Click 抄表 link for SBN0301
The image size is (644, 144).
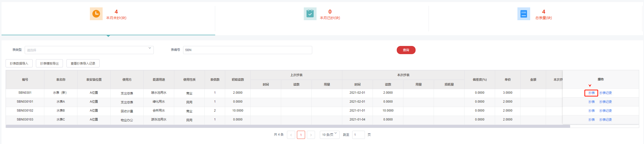point(591,93)
